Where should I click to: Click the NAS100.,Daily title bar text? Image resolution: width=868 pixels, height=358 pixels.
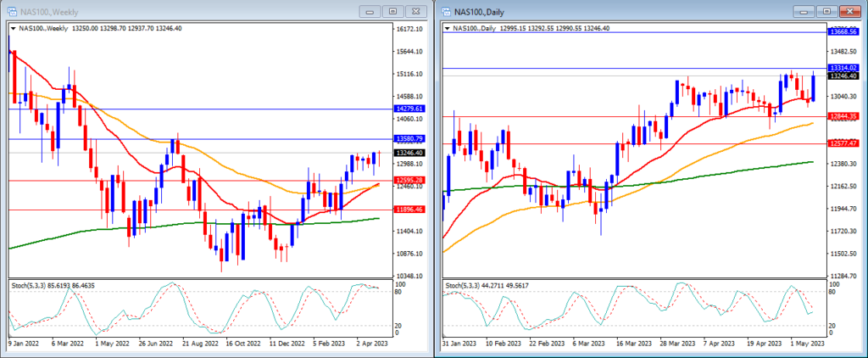click(480, 12)
